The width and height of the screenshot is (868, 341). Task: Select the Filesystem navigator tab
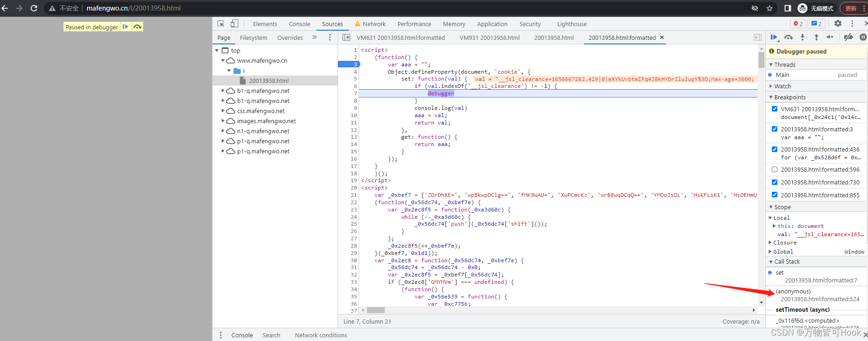click(253, 38)
